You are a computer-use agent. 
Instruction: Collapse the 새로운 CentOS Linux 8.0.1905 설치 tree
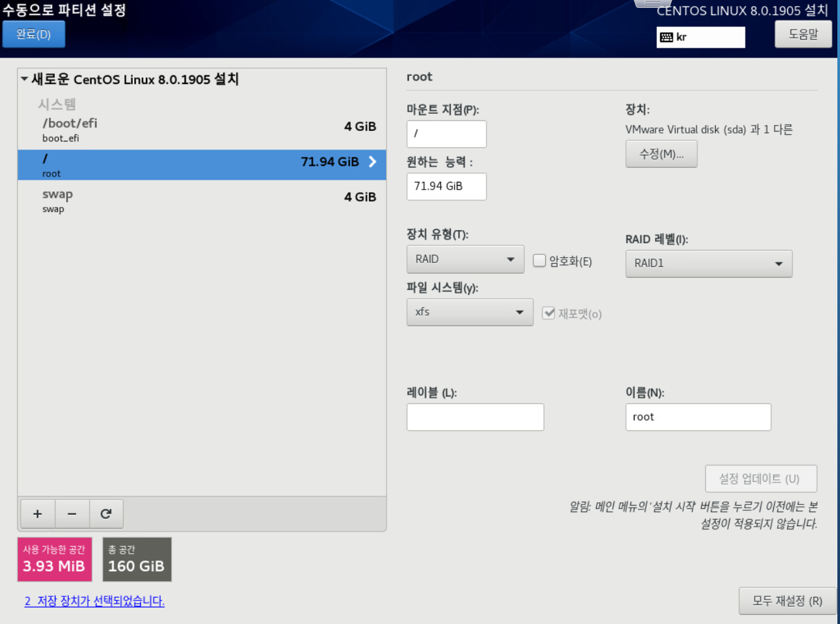point(24,79)
